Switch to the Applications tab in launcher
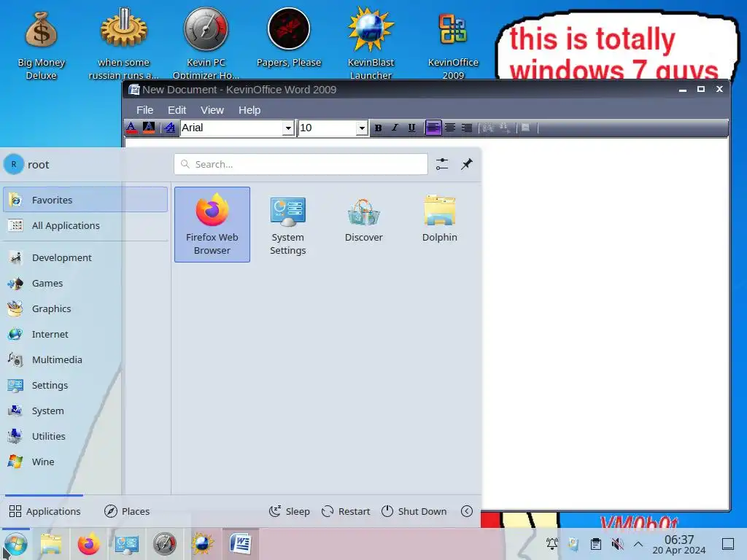Screen dimensions: 747x560 [x=44, y=511]
